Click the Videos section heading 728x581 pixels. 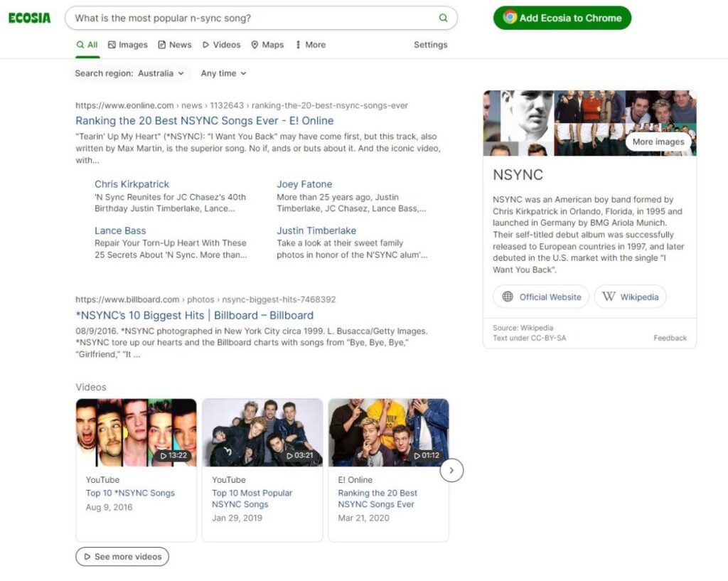91,387
